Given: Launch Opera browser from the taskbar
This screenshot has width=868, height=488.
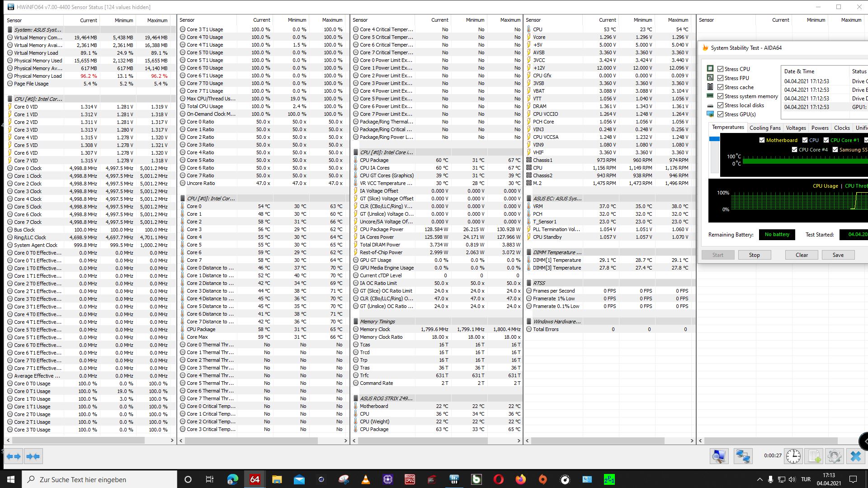Looking at the screenshot, I should point(499,479).
